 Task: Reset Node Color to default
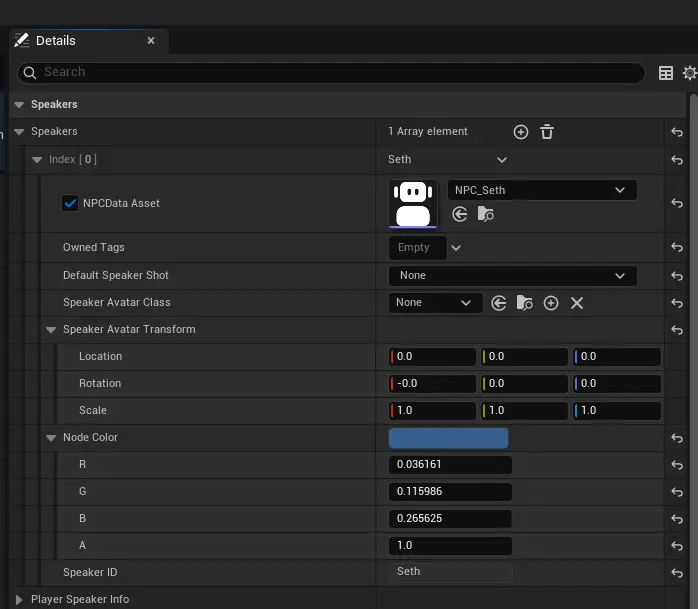[x=677, y=438]
